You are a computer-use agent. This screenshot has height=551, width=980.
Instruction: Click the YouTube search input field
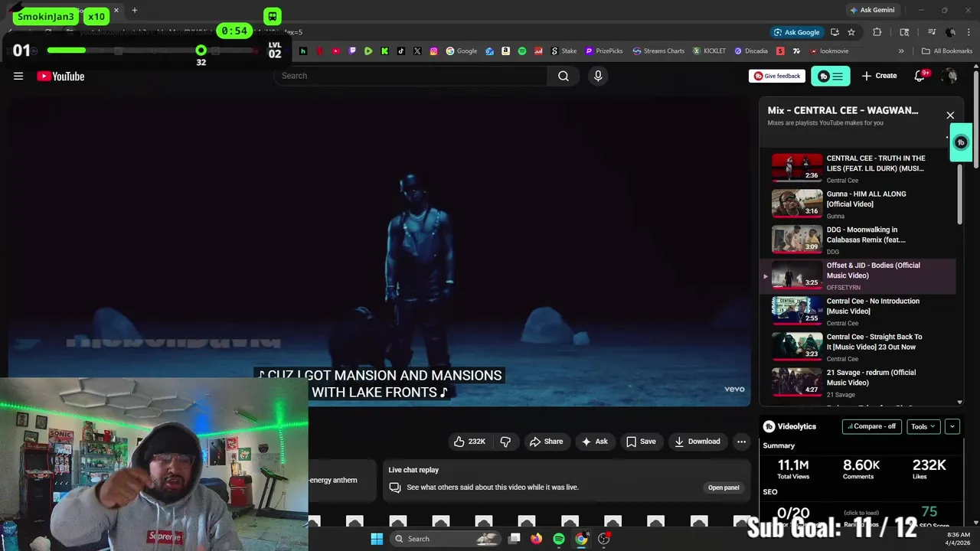coord(410,76)
